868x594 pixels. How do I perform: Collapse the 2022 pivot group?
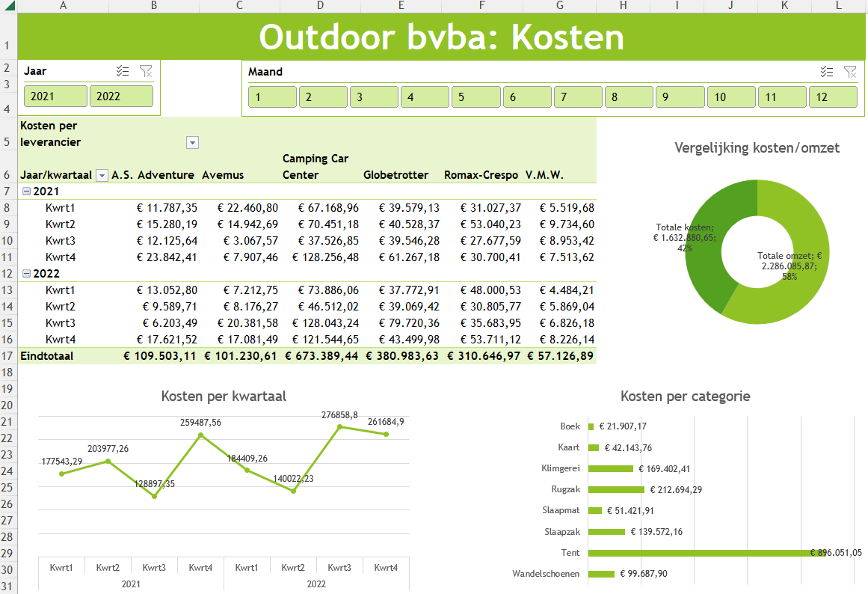pyautogui.click(x=26, y=274)
